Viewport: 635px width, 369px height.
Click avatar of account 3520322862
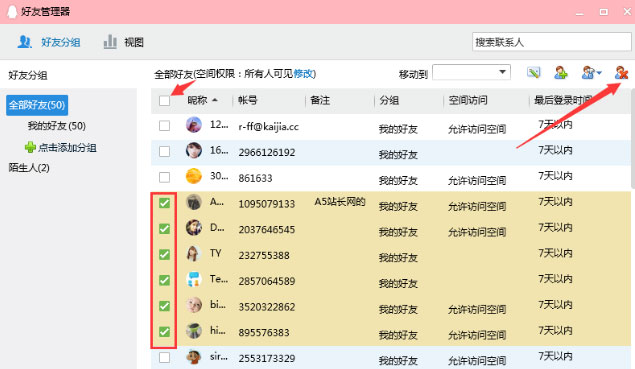coord(194,305)
